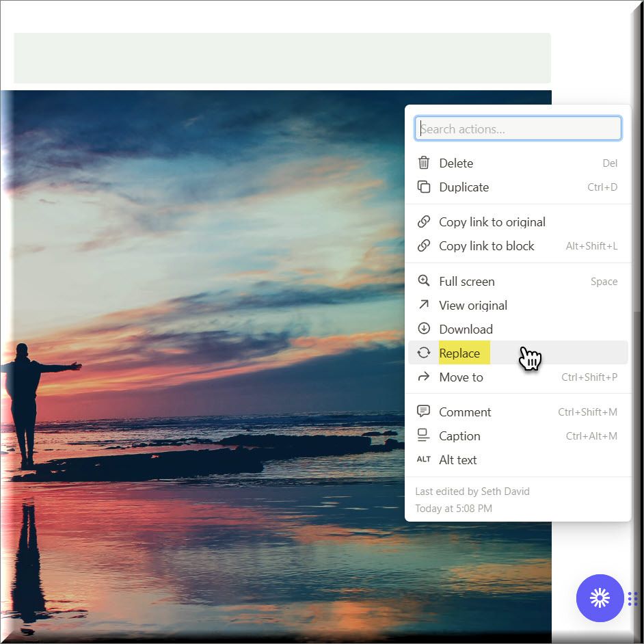Click the magnifier icon for Full screen
This screenshot has height=644, width=644.
423,281
